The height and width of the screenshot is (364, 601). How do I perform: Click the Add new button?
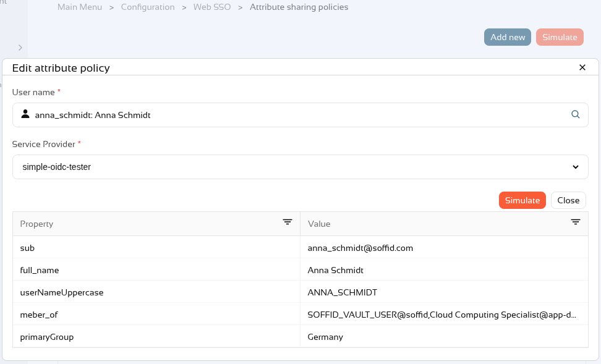coord(508,37)
